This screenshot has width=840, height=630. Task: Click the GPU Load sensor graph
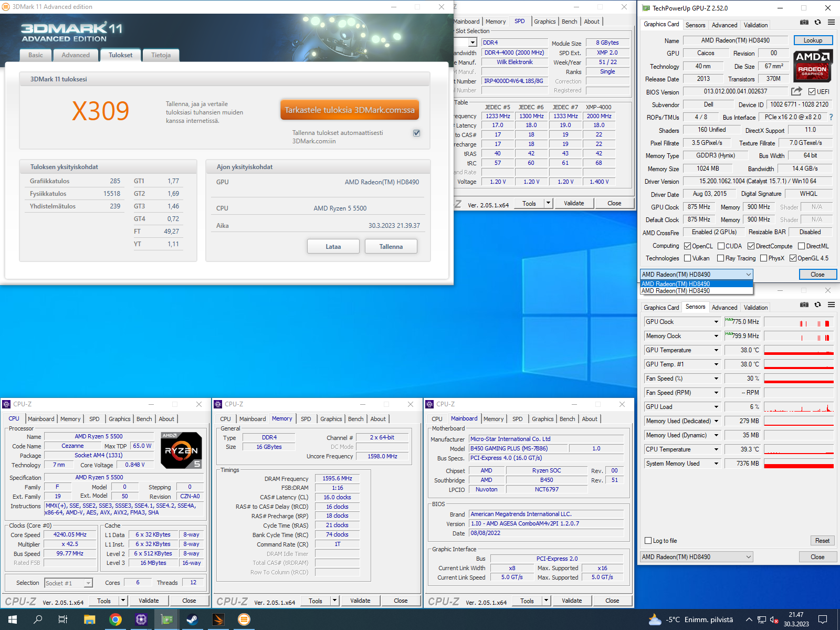(x=799, y=407)
